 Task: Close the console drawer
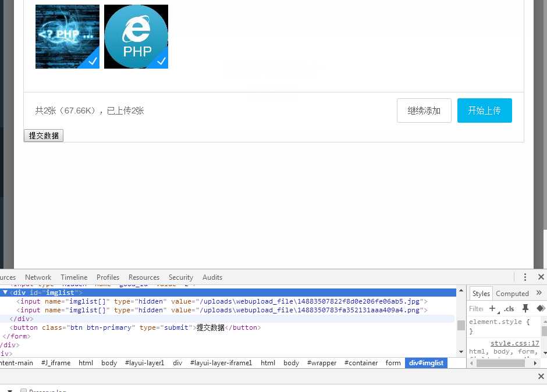(541, 376)
